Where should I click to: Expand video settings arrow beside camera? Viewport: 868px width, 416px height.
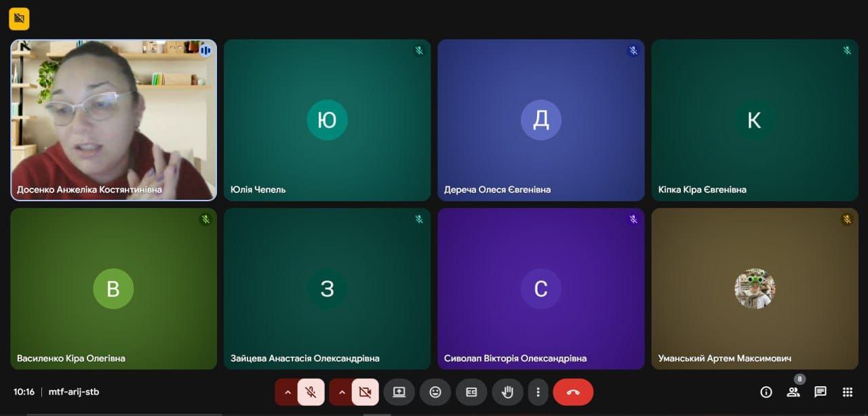coord(341,392)
